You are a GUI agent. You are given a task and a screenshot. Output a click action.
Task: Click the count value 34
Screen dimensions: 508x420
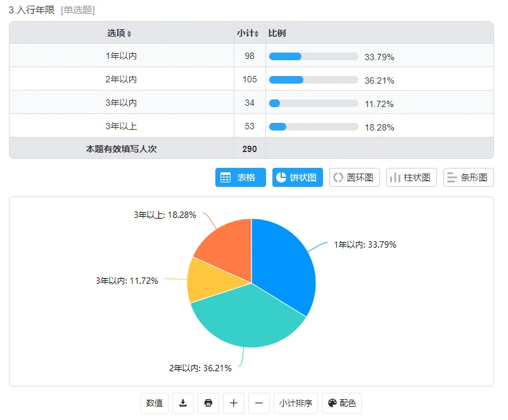[250, 103]
